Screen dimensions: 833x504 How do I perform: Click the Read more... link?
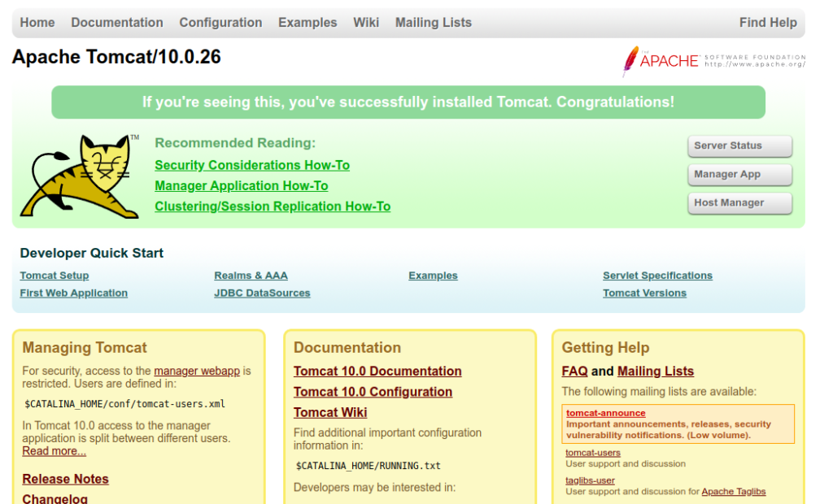pos(55,451)
